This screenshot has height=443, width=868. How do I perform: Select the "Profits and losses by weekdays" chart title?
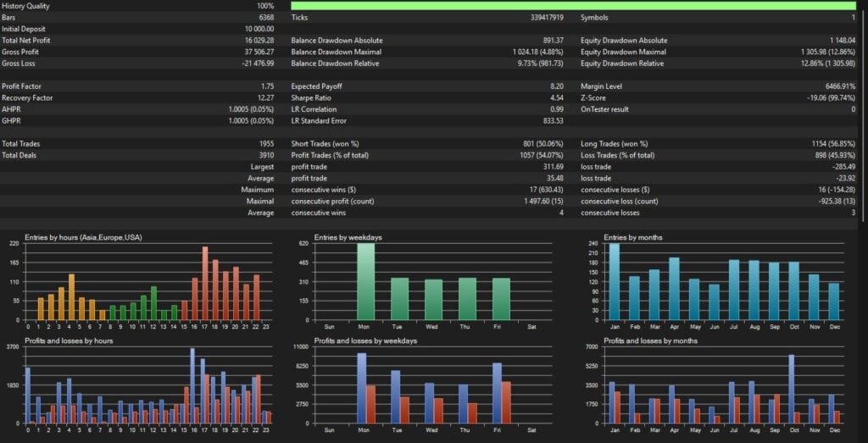(x=365, y=341)
